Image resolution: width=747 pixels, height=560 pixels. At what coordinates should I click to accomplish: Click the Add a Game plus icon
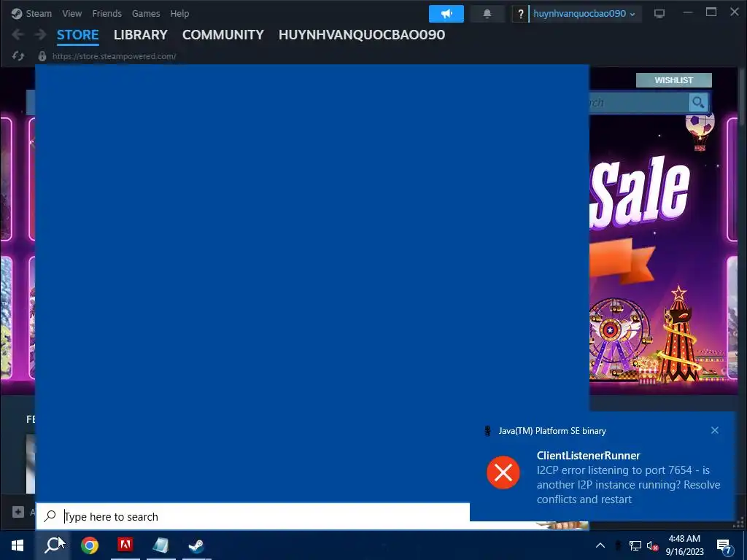pos(18,512)
